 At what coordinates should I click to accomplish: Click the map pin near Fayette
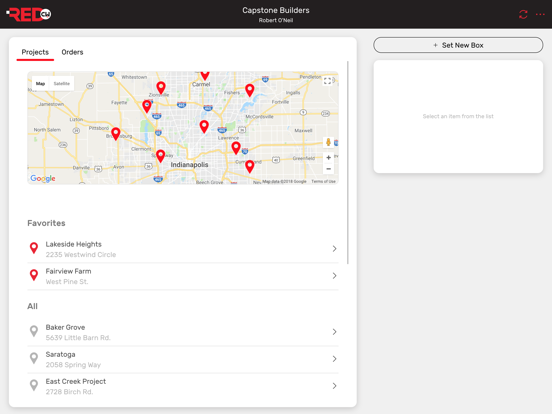[147, 106]
